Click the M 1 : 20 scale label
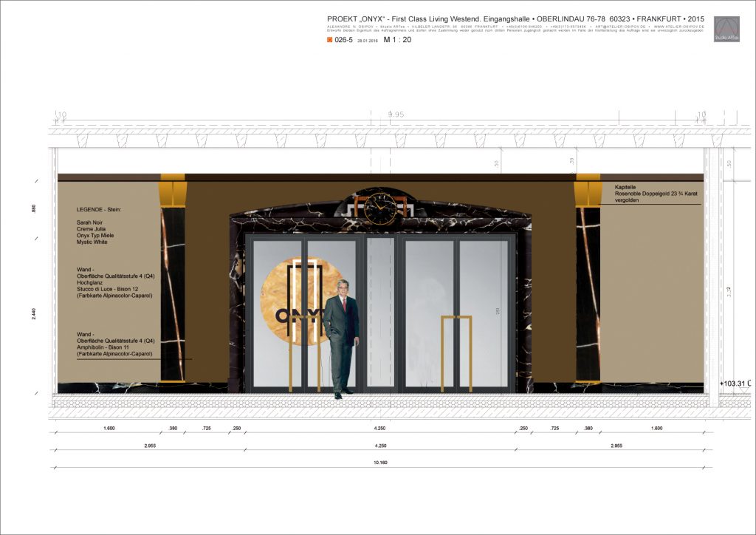 pyautogui.click(x=397, y=41)
